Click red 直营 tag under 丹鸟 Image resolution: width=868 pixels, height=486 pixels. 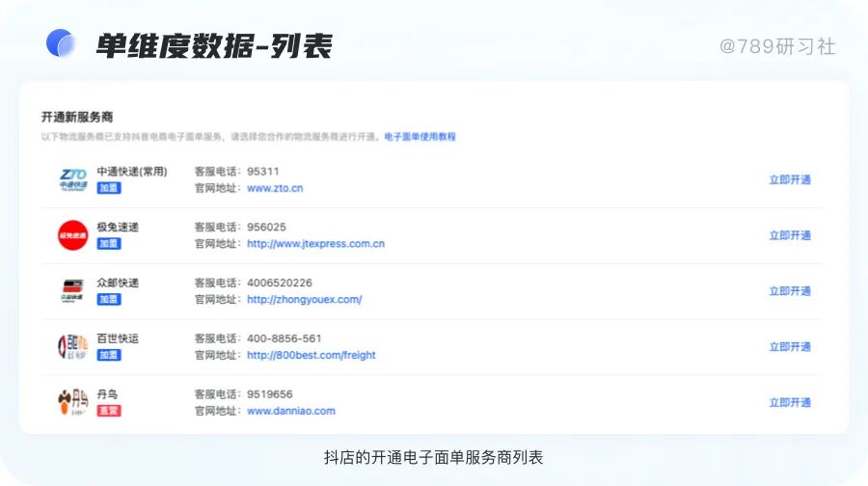coord(109,411)
